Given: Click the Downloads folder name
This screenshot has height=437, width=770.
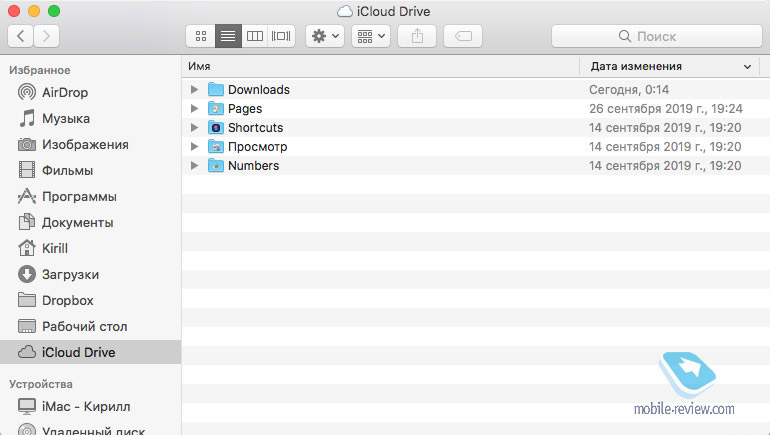Looking at the screenshot, I should (x=259, y=90).
